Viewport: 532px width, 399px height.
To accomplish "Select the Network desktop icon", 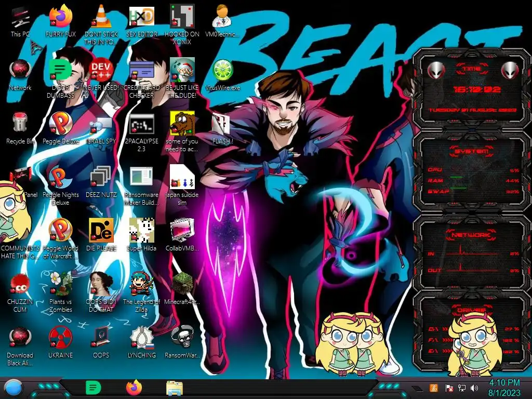I will pyautogui.click(x=20, y=75).
